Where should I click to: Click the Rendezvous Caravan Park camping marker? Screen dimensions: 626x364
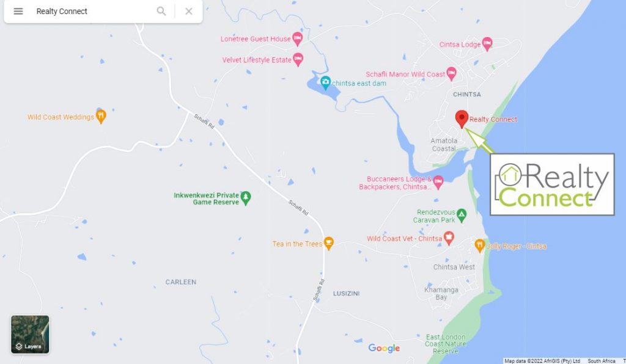coord(462,216)
